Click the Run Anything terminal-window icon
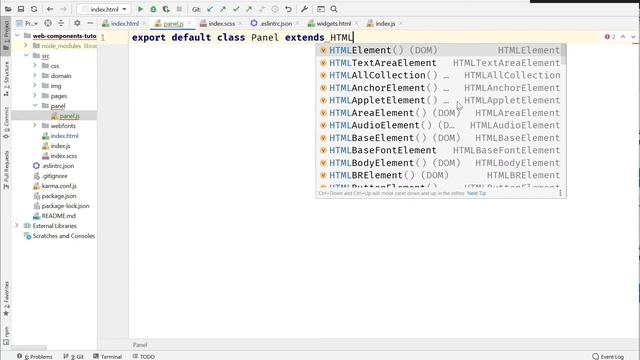The image size is (640, 360). [x=321, y=9]
